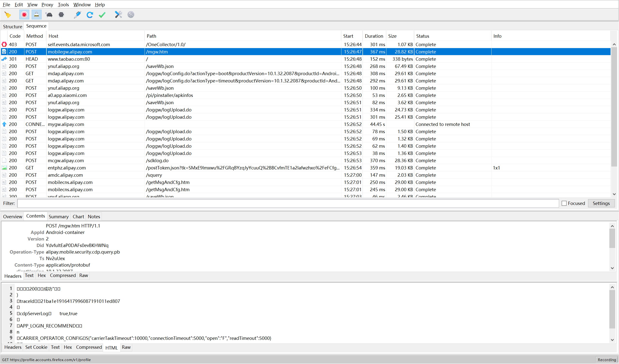Open the Settings gear icon in toolbar
The image size is (619, 364).
point(131,15)
